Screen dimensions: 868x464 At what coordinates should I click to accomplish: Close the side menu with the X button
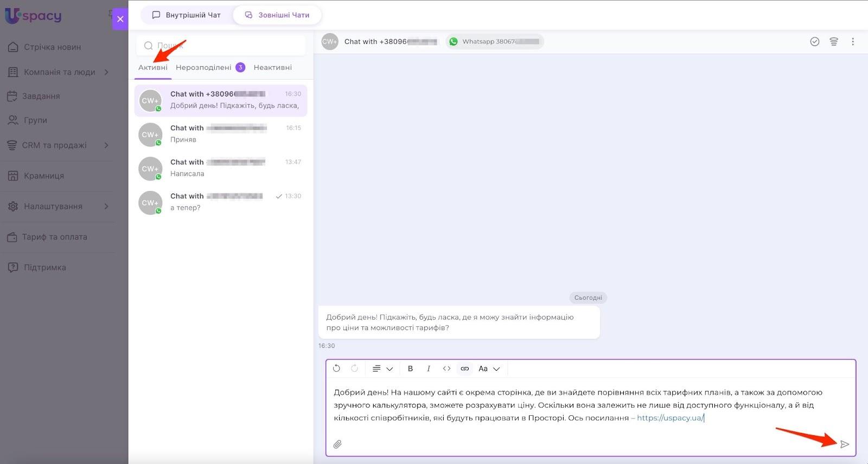click(x=120, y=19)
